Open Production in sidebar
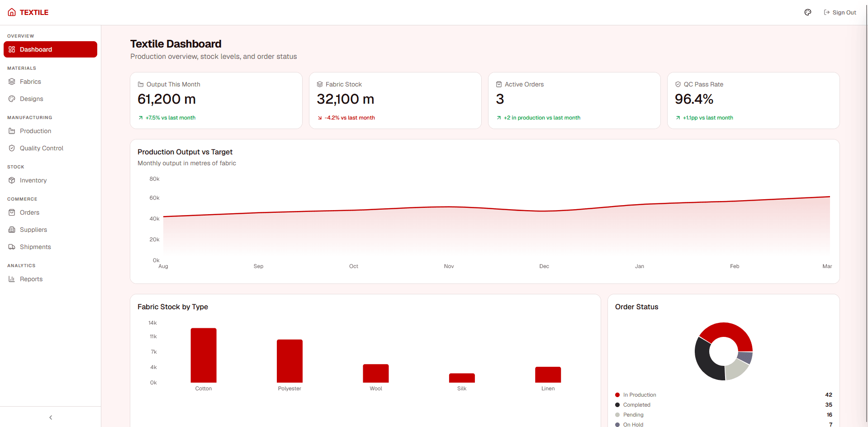Viewport: 868px width, 427px height. coord(50,131)
